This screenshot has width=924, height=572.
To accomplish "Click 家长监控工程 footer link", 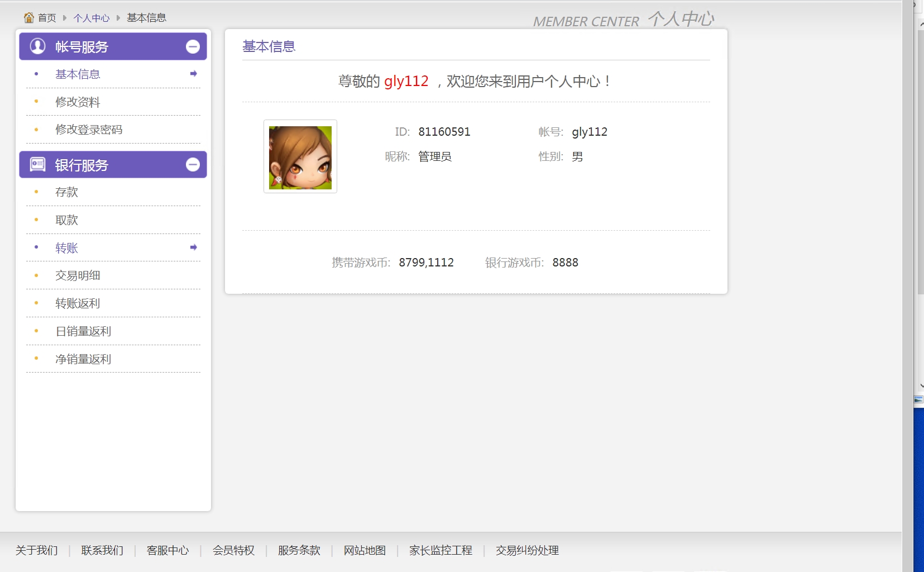I will tap(441, 550).
